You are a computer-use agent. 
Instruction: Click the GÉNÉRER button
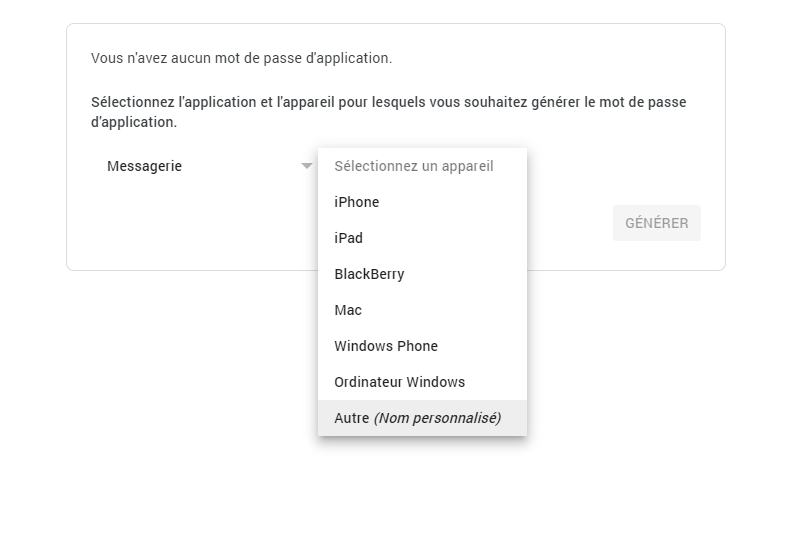click(657, 223)
